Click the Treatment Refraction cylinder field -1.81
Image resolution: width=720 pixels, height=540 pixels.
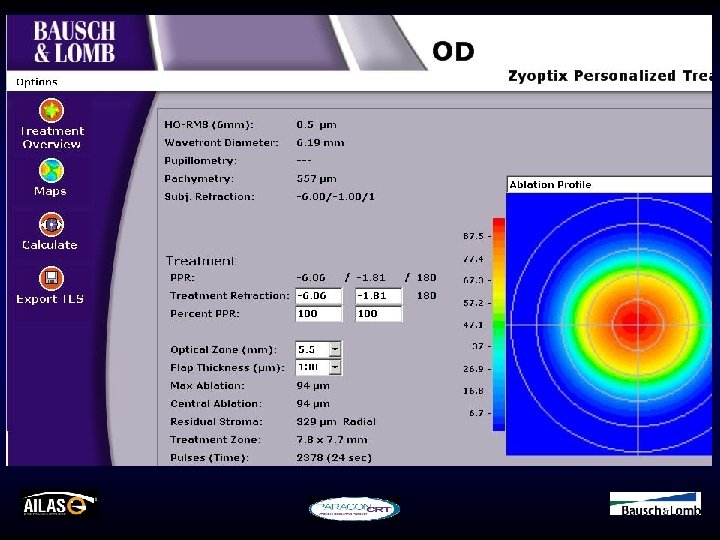[378, 296]
